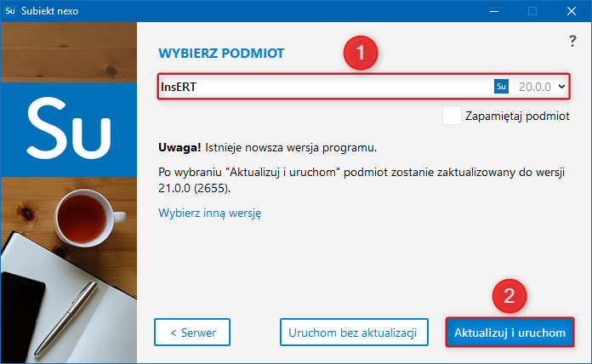Click the version number 20.0.0
Image resolution: width=592 pixels, height=364 pixels.
pyautogui.click(x=535, y=87)
